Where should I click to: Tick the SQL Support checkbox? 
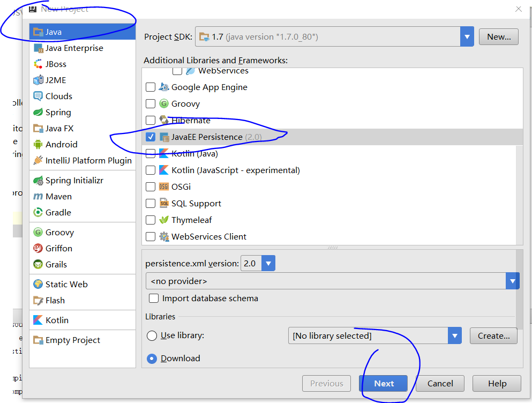151,203
